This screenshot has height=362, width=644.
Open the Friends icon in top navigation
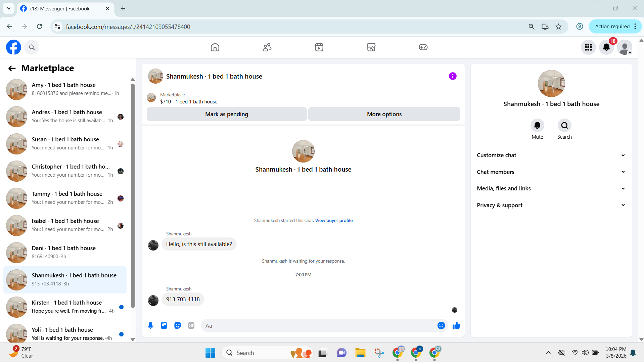click(267, 47)
